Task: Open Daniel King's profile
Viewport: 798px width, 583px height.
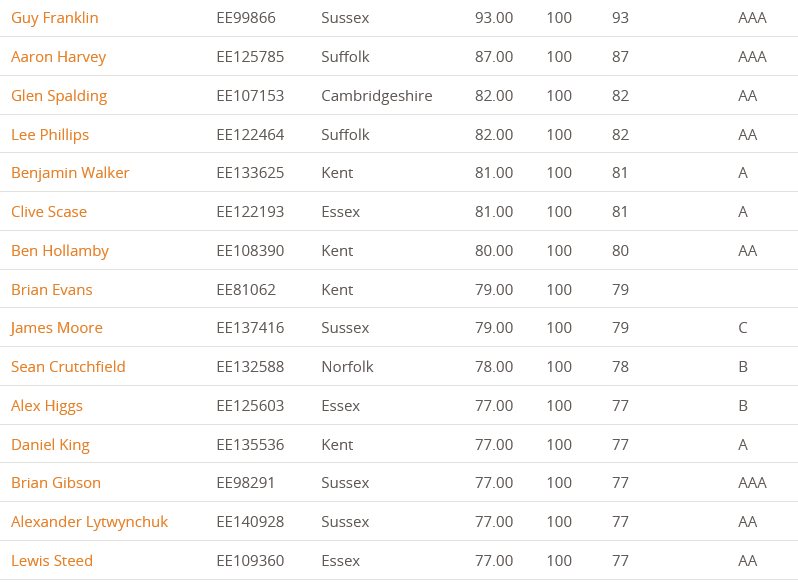Action: pos(50,445)
